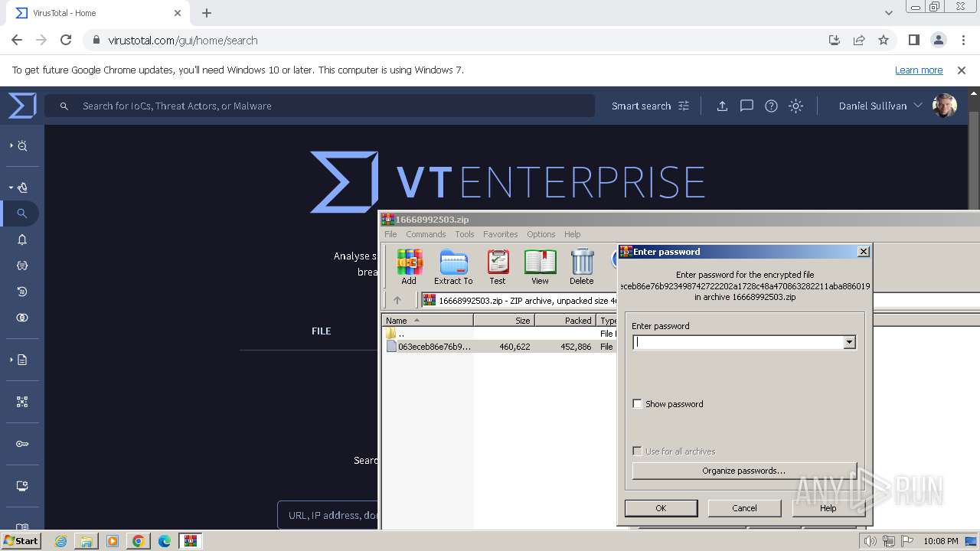Share this page icon in Chrome
Viewport: 980px width, 551px height.
pyautogui.click(x=859, y=40)
